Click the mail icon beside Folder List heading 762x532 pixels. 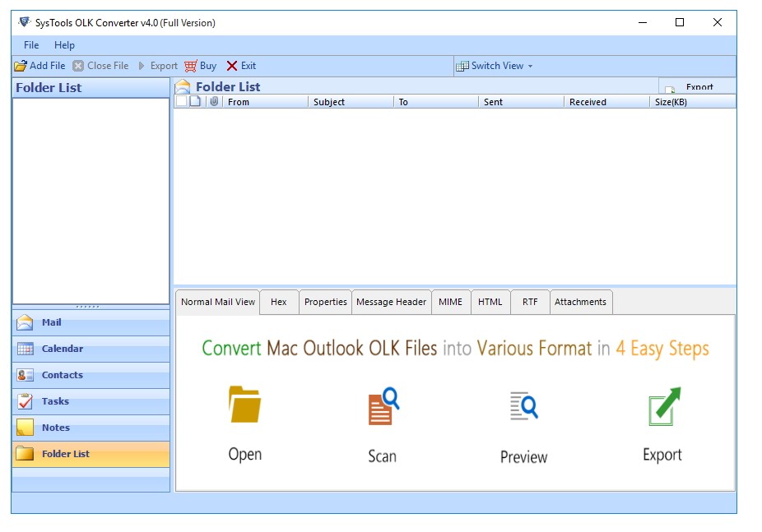point(183,86)
